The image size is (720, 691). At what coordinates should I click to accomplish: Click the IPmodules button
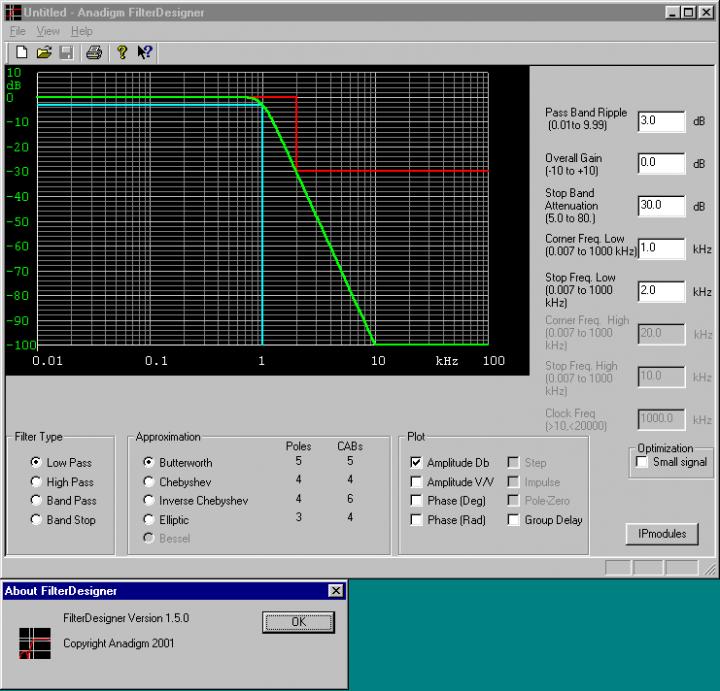click(x=662, y=534)
